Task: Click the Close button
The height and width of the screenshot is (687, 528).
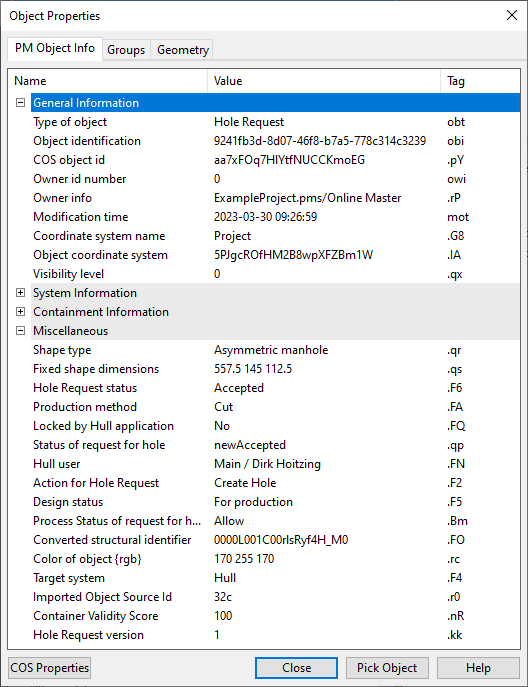Action: point(296,668)
